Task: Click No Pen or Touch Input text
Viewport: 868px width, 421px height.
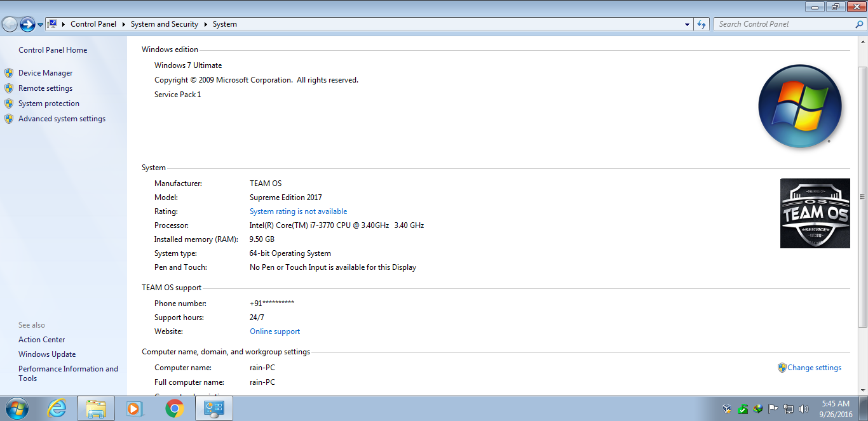Action: [x=333, y=267]
